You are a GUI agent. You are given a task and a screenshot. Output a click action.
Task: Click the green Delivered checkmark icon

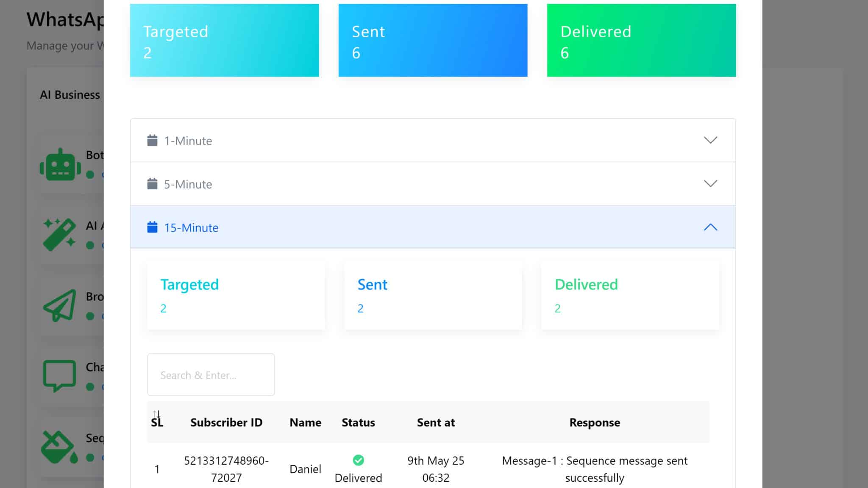click(358, 460)
